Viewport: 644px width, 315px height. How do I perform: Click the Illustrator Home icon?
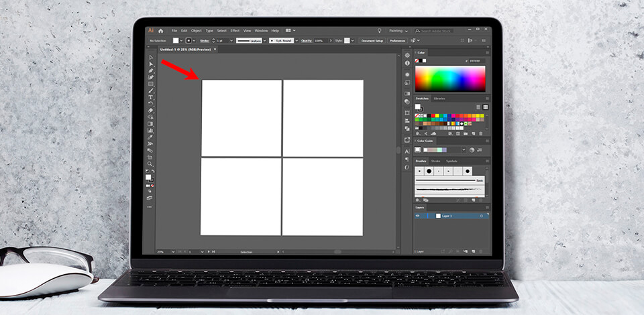tap(160, 31)
